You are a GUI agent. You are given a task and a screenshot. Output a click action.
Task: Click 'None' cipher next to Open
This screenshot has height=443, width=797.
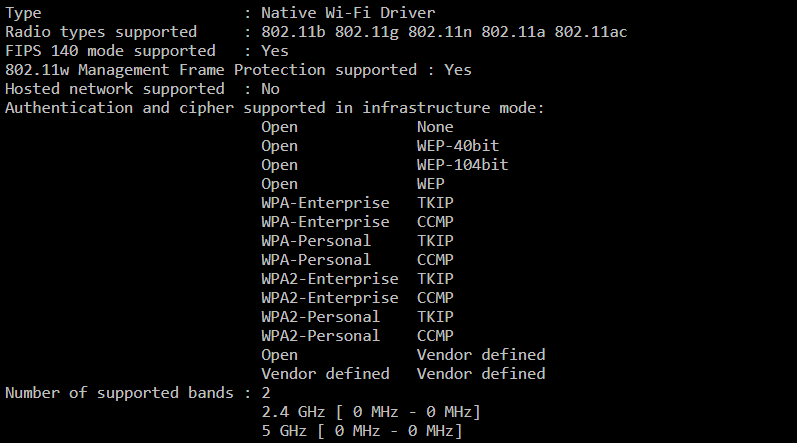click(x=435, y=127)
